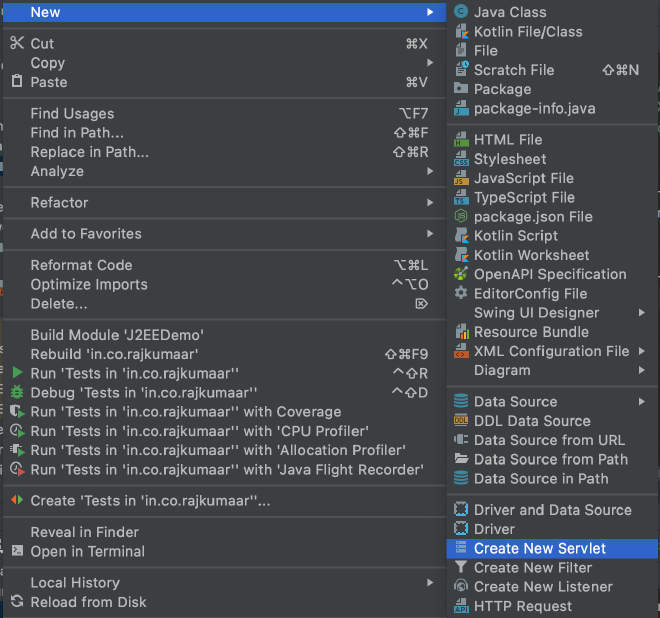Select Optimize Imports
Viewport: 660px width, 618px height.
[x=224, y=284]
